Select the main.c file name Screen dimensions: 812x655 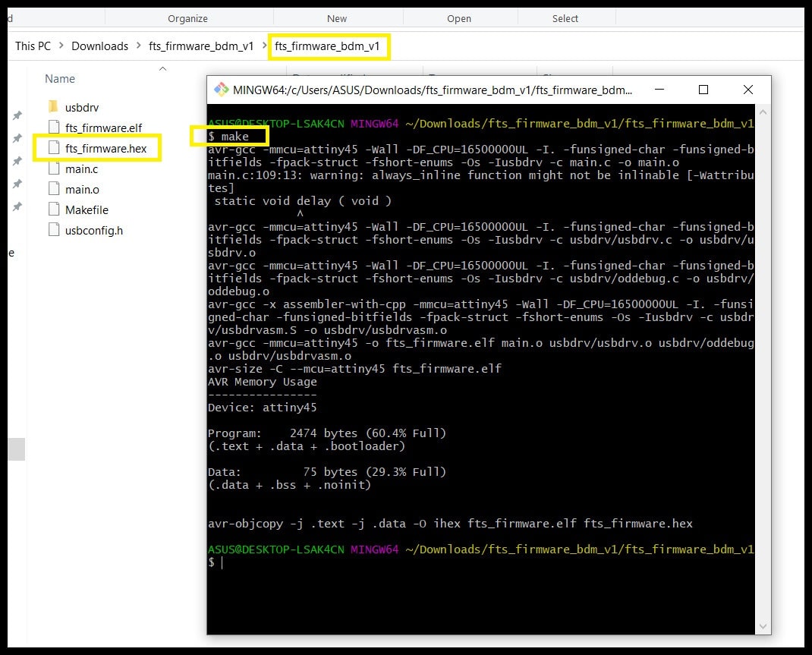coord(81,169)
